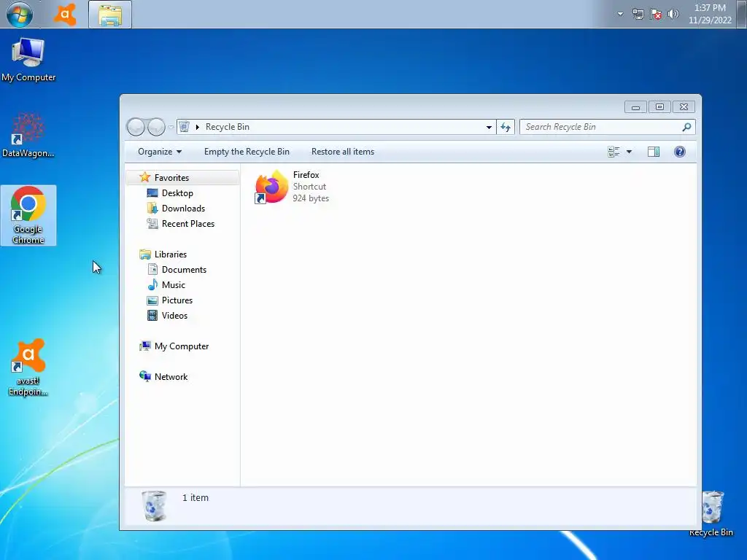Open Explorer help button
Screen dimensions: 747x560
(680, 152)
